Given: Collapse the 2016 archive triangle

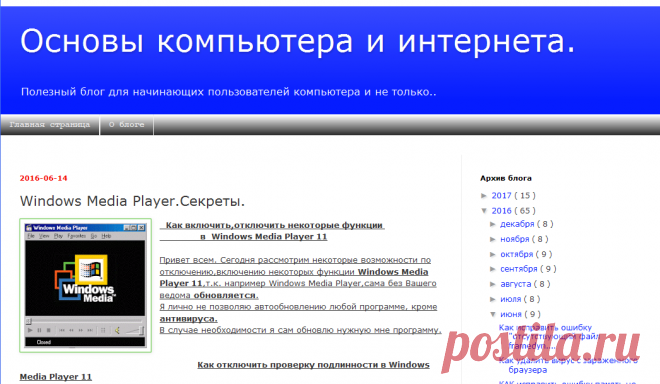Looking at the screenshot, I should [x=484, y=211].
